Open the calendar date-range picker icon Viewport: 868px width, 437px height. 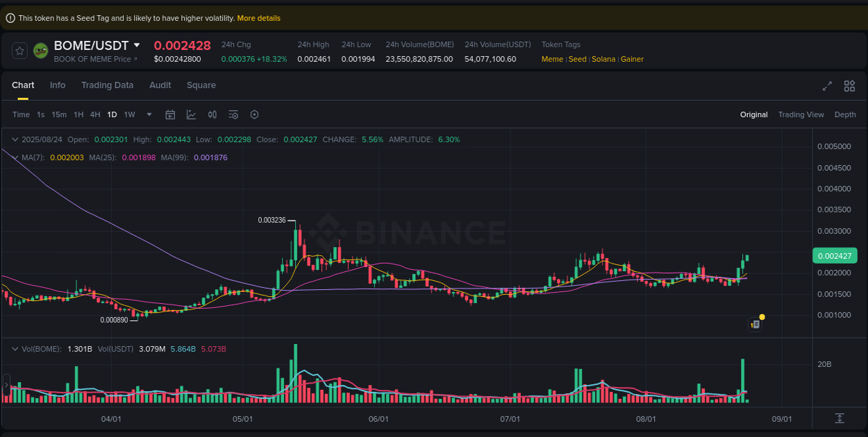click(x=170, y=114)
